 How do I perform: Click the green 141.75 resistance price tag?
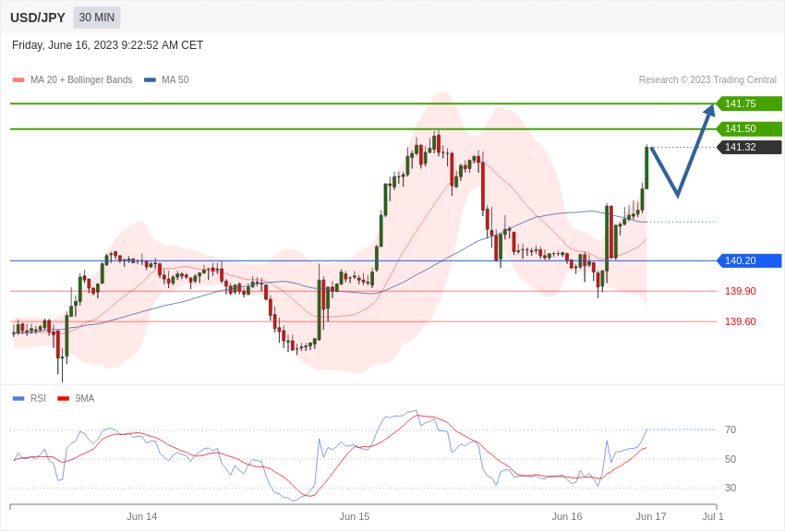click(x=749, y=103)
